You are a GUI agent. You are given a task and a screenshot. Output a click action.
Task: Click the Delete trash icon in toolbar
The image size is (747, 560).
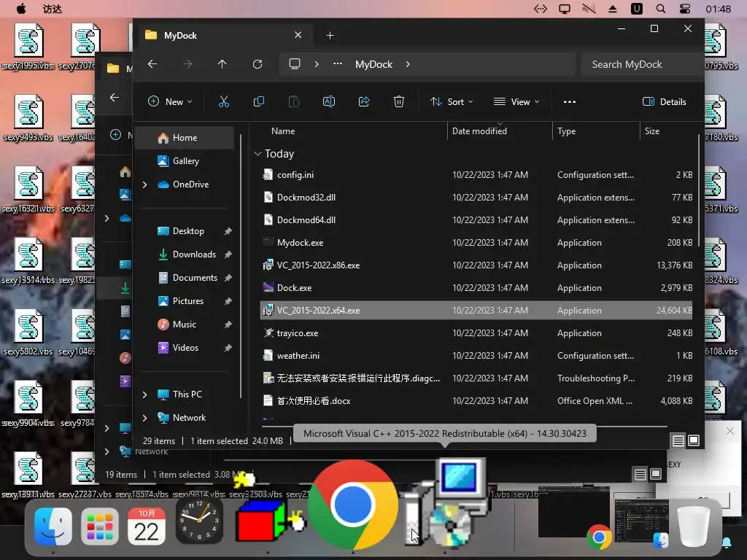399,101
